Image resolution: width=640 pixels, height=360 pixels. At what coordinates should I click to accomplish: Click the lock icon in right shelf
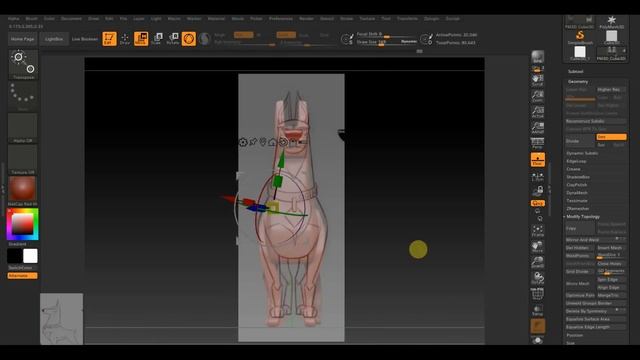[538, 191]
